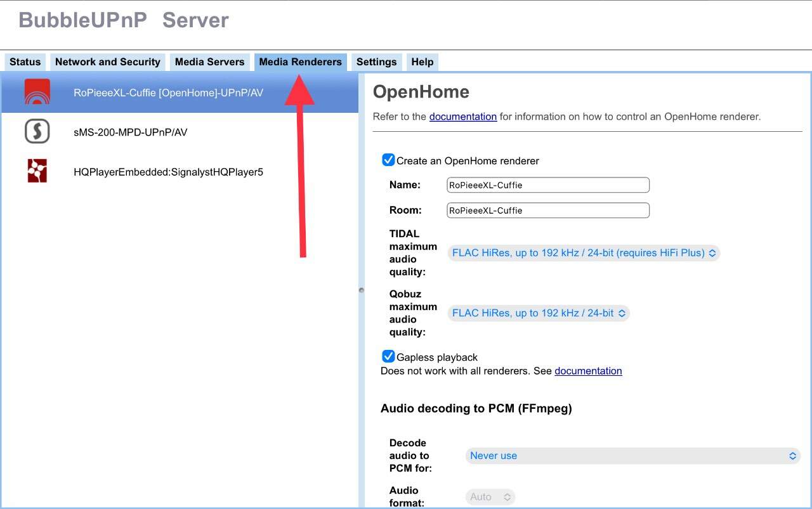Go to the Media Servers tab
The width and height of the screenshot is (812, 509).
click(x=209, y=62)
